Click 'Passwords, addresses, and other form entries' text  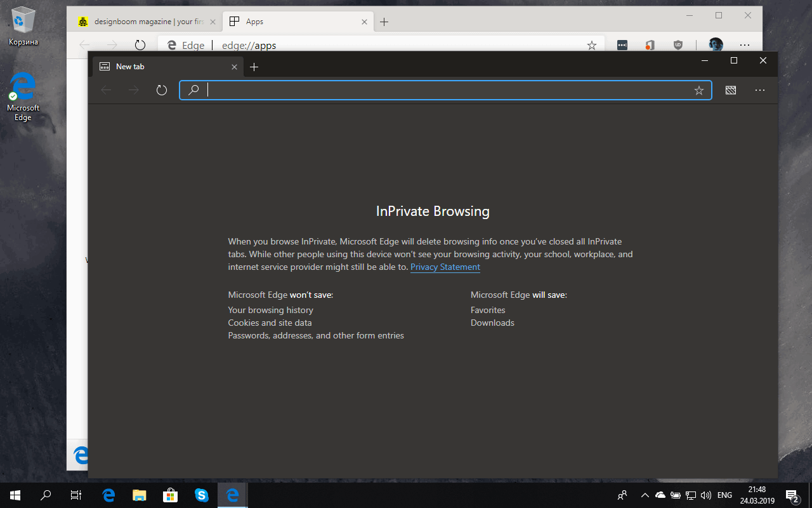pos(316,335)
